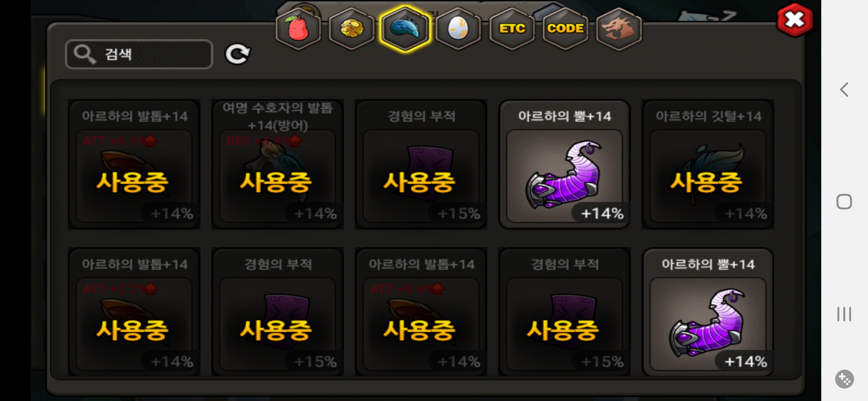Select the blue dragon claw equipment tab
868x401 pixels.
pos(405,29)
